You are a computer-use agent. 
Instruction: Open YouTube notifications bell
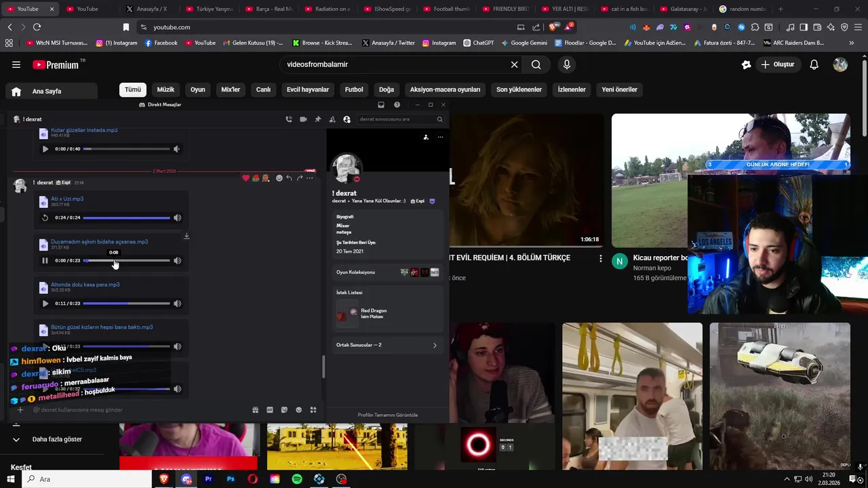pos(814,64)
